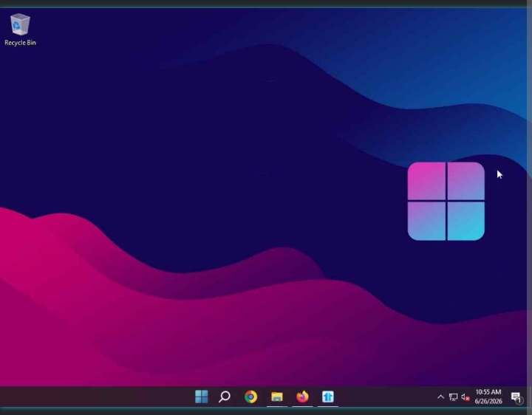The height and width of the screenshot is (415, 532).
Task: Click the blue-violet bottom-left pane of wallpaper logo
Action: coord(426,222)
